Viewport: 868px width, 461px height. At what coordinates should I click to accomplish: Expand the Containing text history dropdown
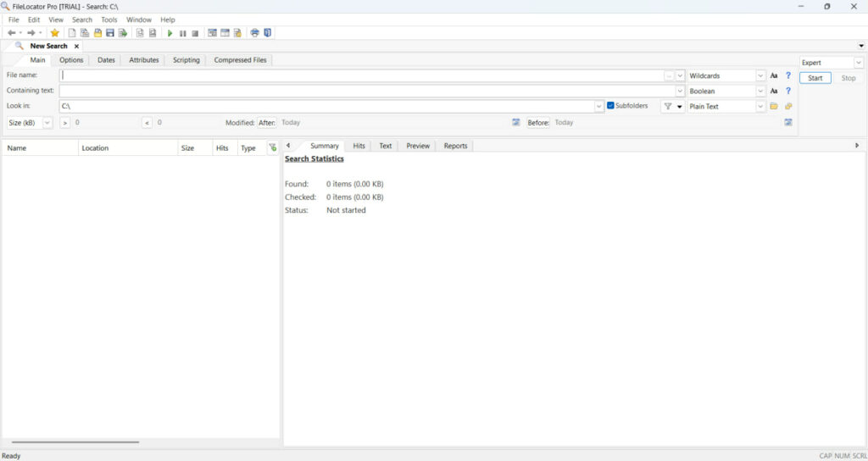click(681, 91)
